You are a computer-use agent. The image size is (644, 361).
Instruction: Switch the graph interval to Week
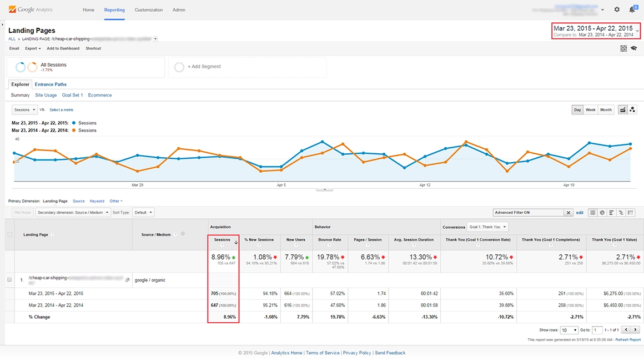pyautogui.click(x=590, y=110)
